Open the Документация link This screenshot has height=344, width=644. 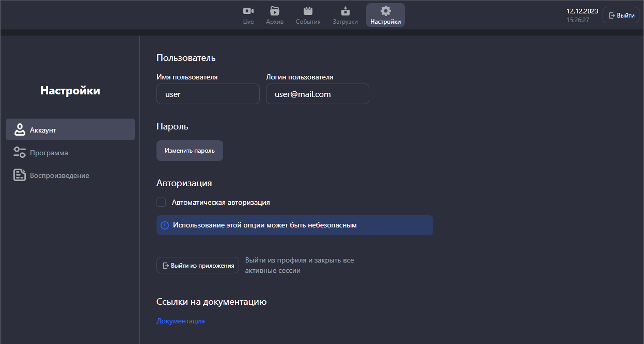click(181, 321)
